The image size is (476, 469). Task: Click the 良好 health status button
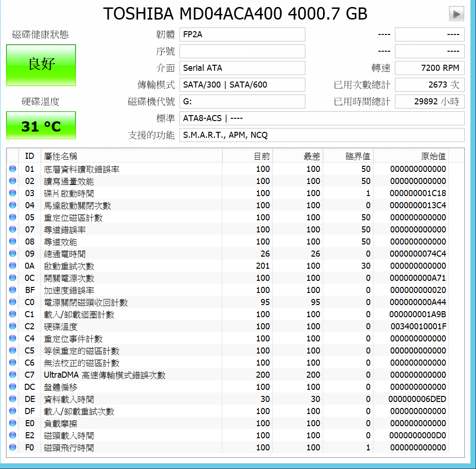(41, 65)
